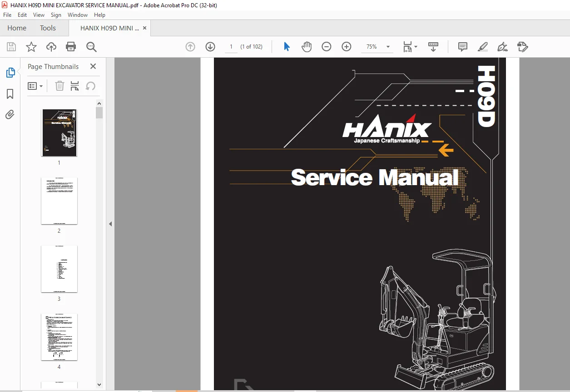This screenshot has height=392, width=570.
Task: Select page 2 thumbnail
Action: 59,201
